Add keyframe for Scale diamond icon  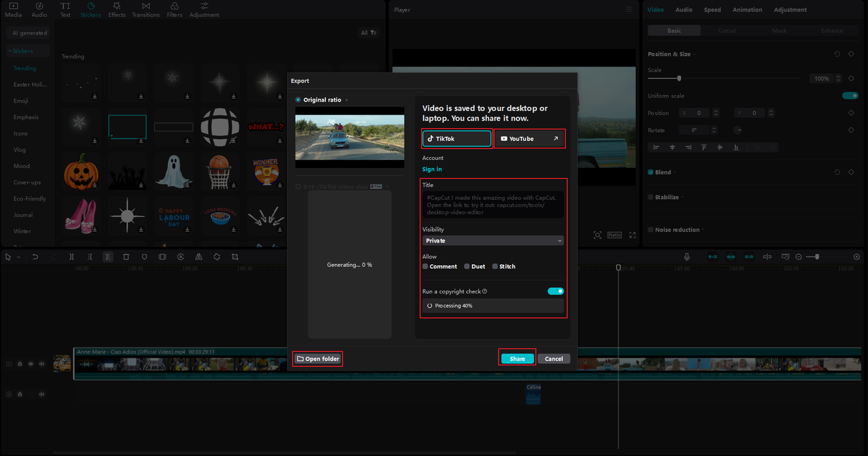pos(851,79)
